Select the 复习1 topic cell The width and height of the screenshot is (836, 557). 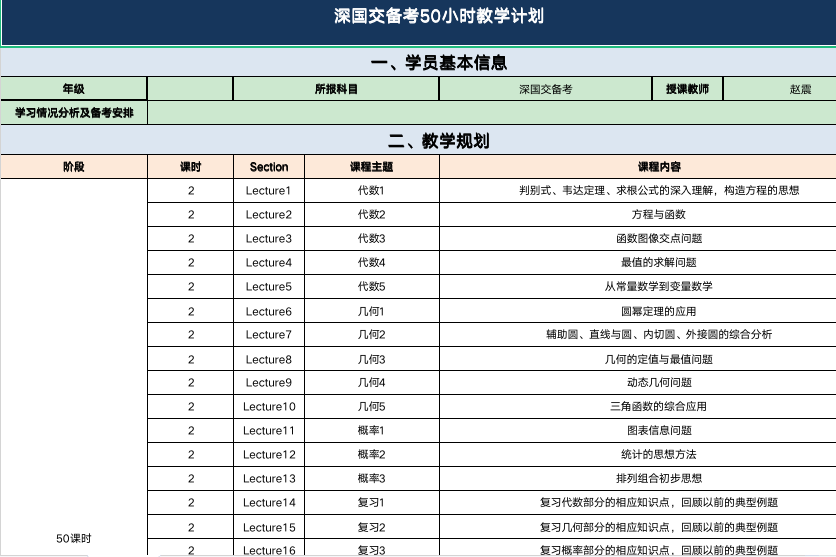click(x=372, y=502)
